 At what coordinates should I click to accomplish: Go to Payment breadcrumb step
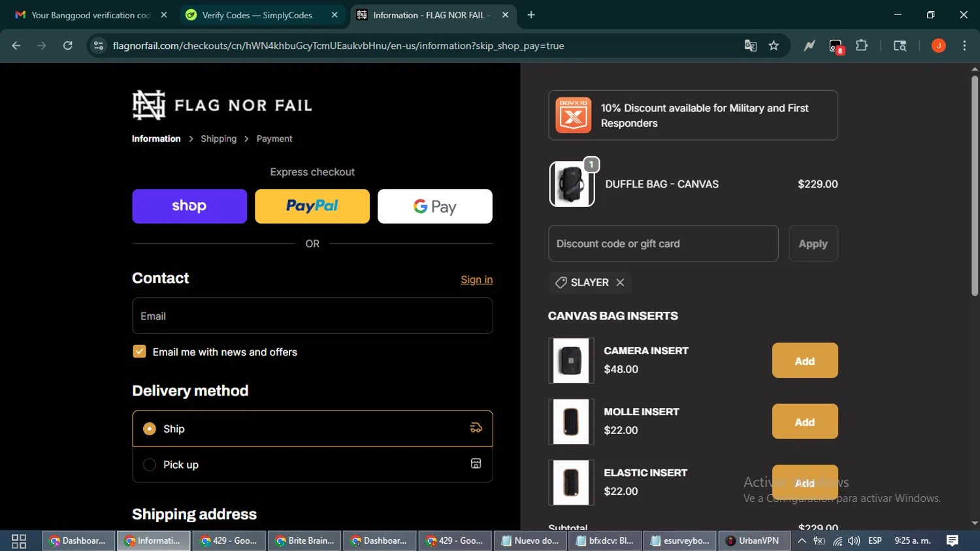(x=274, y=139)
